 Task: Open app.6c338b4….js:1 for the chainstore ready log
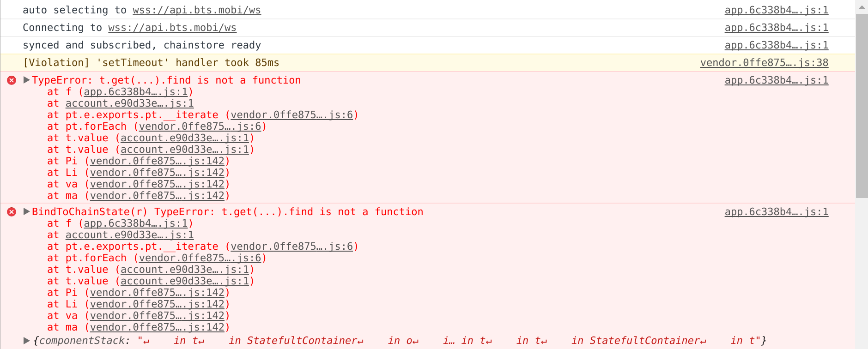(x=776, y=45)
